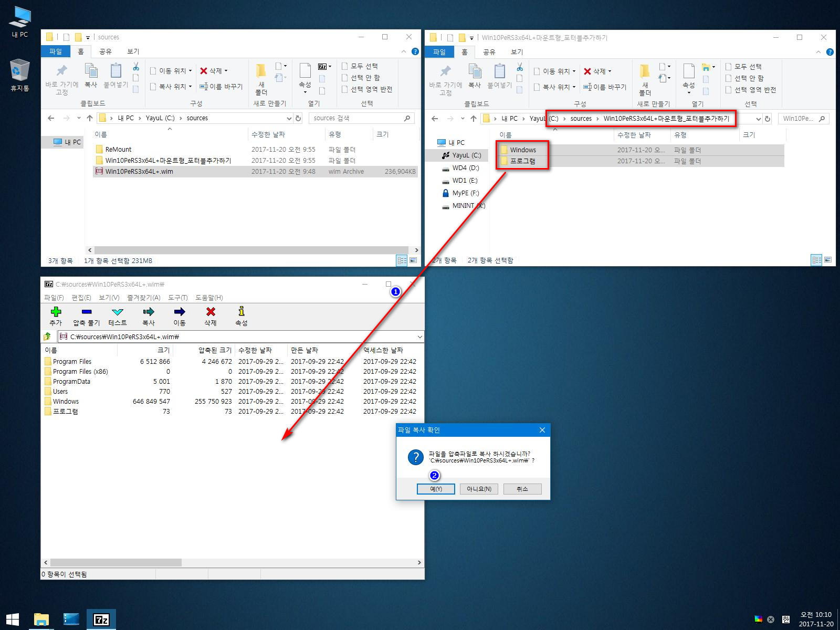Viewport: 840px width, 630px height.
Task: Click the Paste (붙여넣기) icon in sources window
Action: (x=116, y=71)
